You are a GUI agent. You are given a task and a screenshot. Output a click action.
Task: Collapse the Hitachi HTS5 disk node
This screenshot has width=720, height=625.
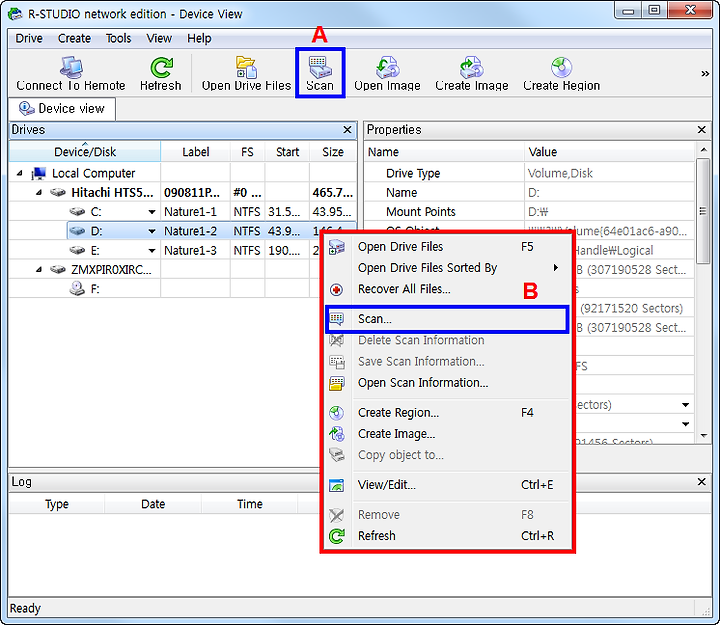(39, 192)
